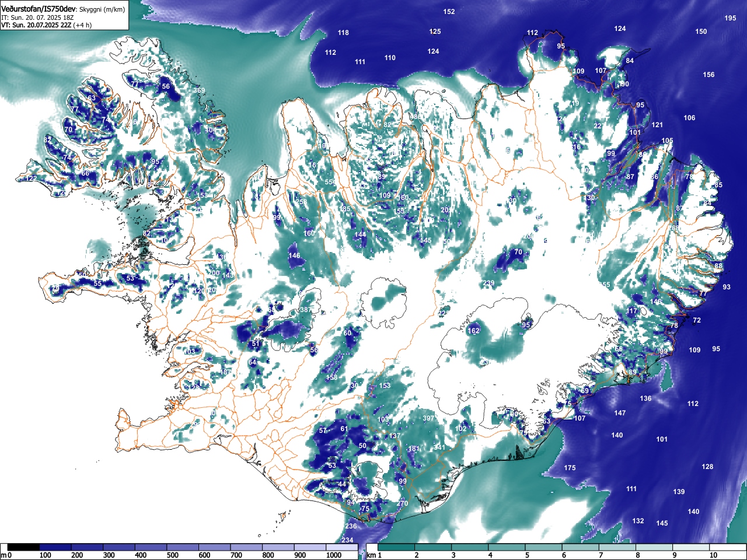Click the visibility value 118 off the north coast
747x560 pixels.
point(343,33)
